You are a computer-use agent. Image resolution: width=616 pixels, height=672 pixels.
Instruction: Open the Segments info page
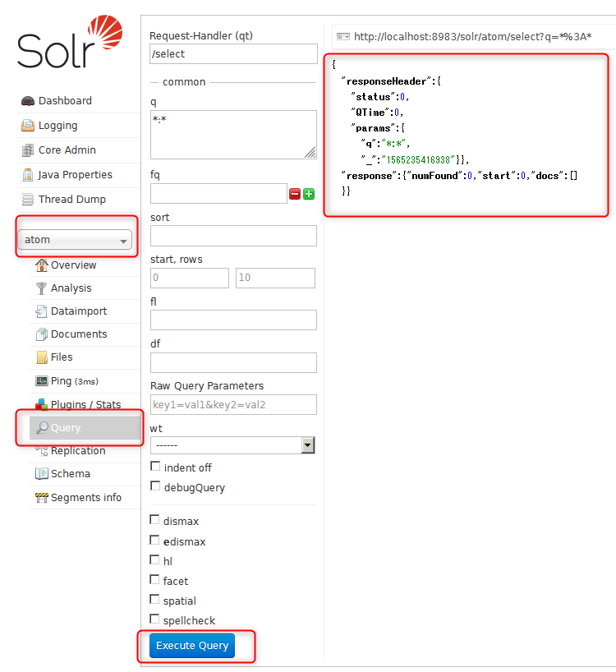tap(86, 498)
